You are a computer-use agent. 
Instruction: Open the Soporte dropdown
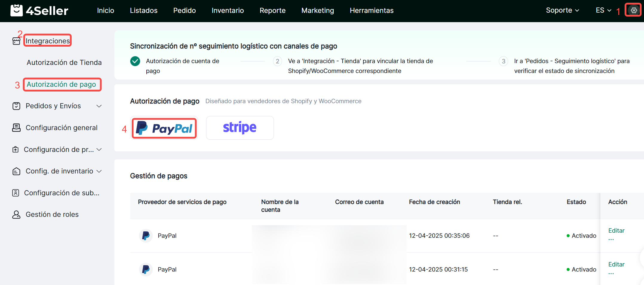562,10
